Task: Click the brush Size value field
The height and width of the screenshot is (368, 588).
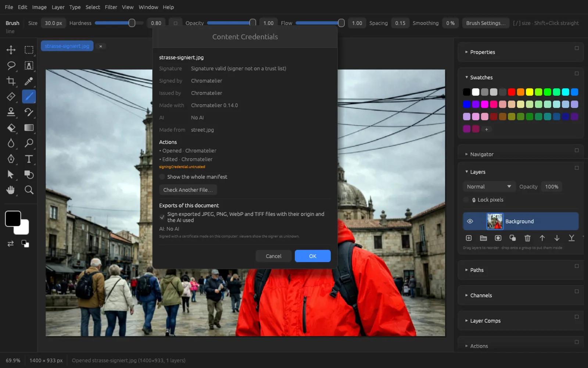Action: (x=53, y=23)
